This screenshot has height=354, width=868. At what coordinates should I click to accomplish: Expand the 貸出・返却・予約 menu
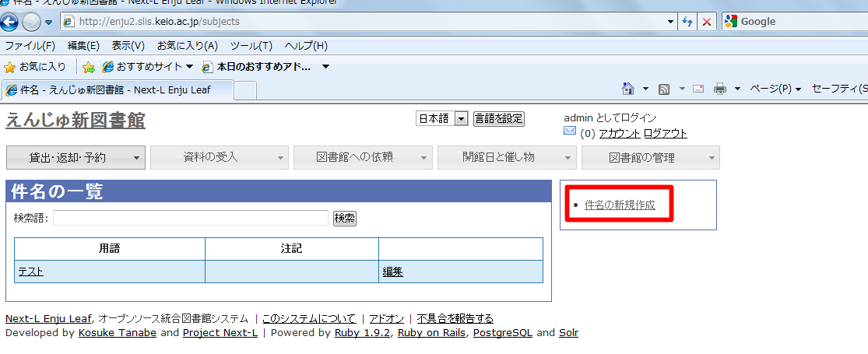(76, 157)
